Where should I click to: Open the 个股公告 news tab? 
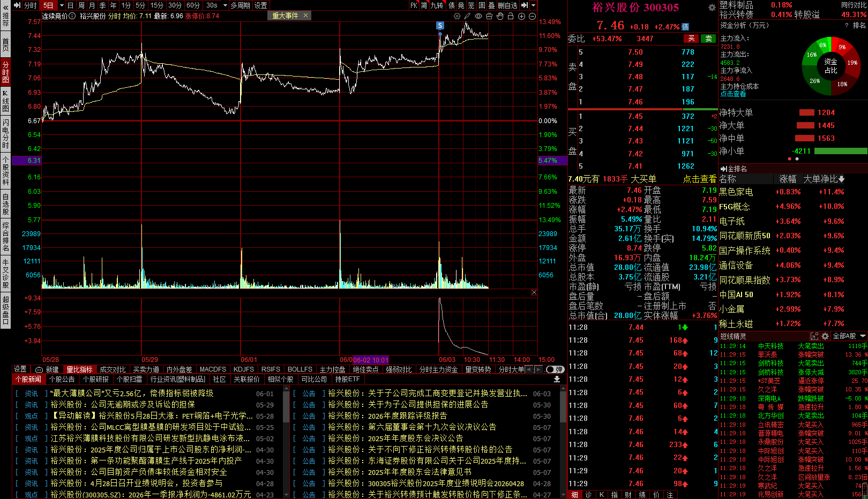pos(62,379)
